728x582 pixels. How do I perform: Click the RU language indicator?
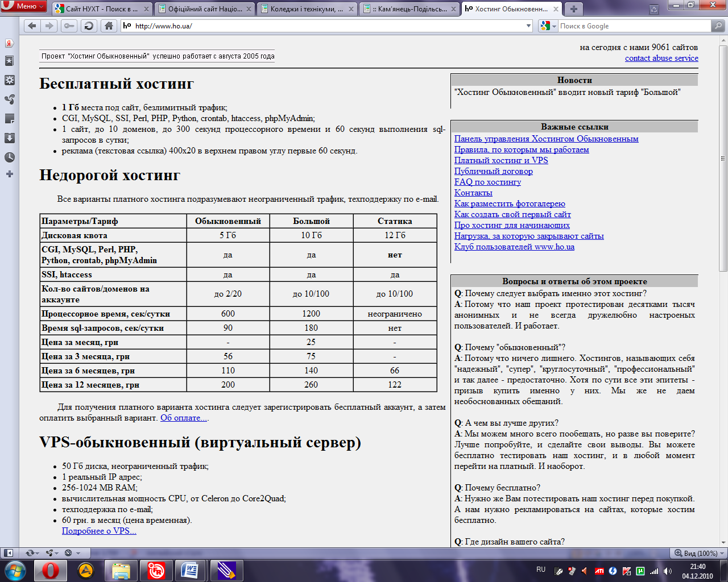pos(541,569)
